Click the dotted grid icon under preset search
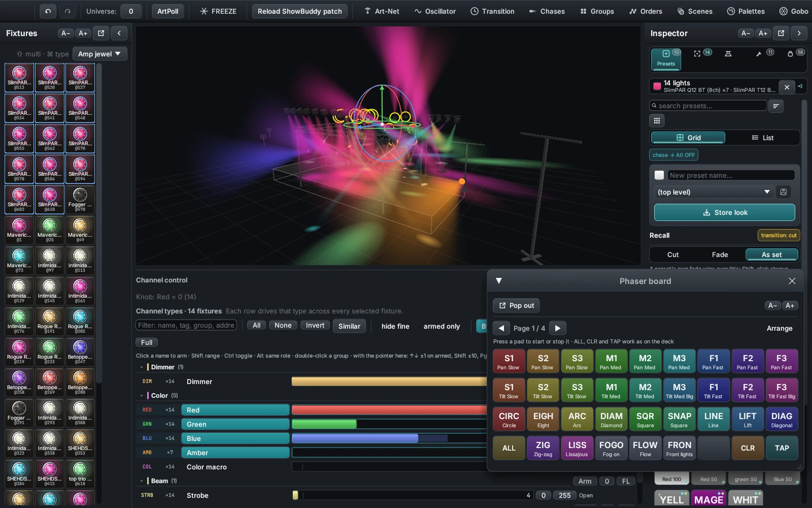Viewport: 812px width, 508px height. click(657, 120)
